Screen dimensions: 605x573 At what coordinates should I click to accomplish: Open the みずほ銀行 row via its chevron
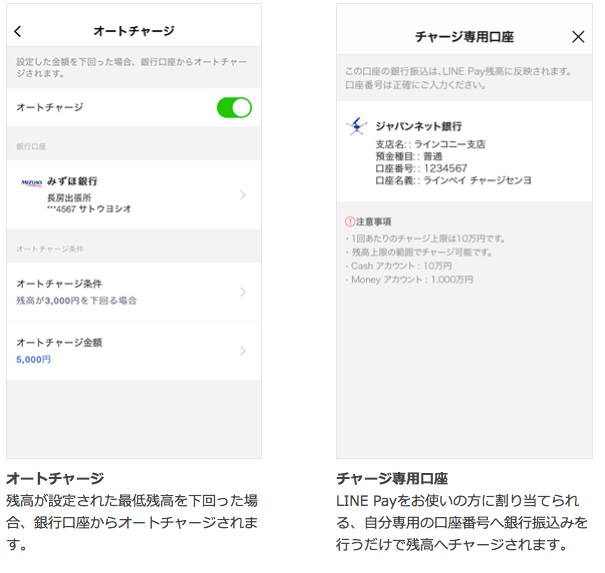(242, 195)
